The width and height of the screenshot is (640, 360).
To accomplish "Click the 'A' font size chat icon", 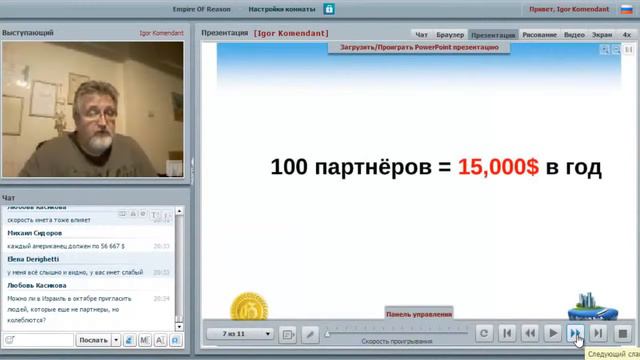I will click(160, 340).
